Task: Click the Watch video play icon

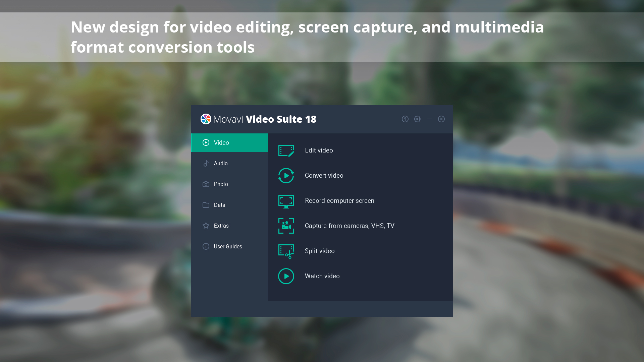Action: click(x=286, y=276)
